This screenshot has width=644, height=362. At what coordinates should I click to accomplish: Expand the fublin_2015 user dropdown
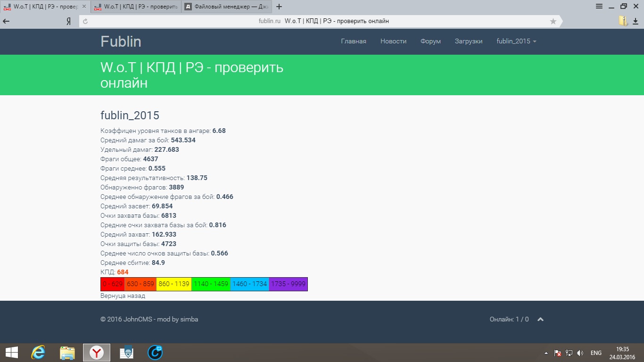(x=516, y=41)
